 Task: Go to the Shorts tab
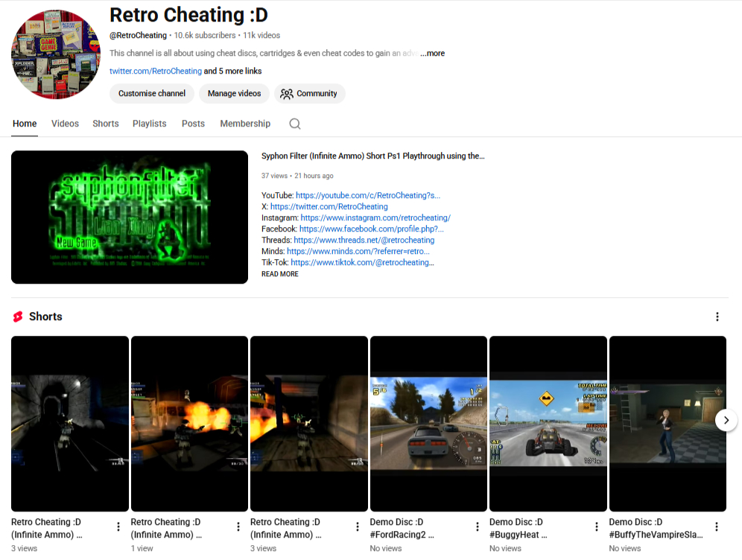[106, 124]
